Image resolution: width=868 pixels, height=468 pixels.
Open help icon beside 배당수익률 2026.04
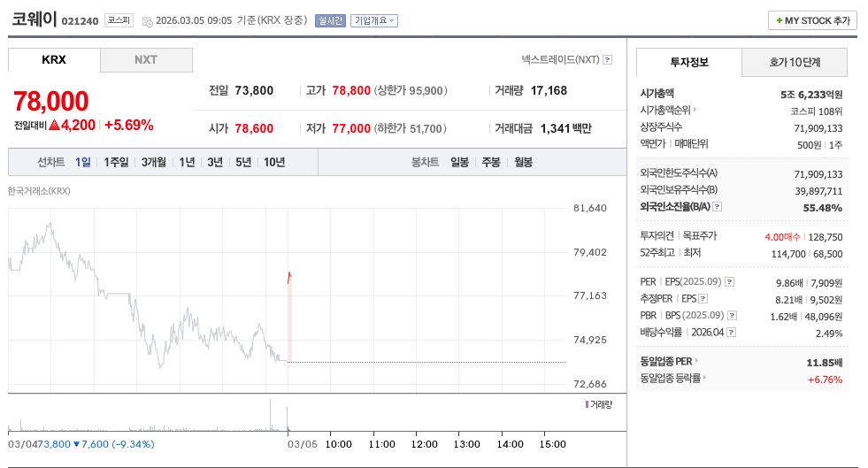[731, 333]
